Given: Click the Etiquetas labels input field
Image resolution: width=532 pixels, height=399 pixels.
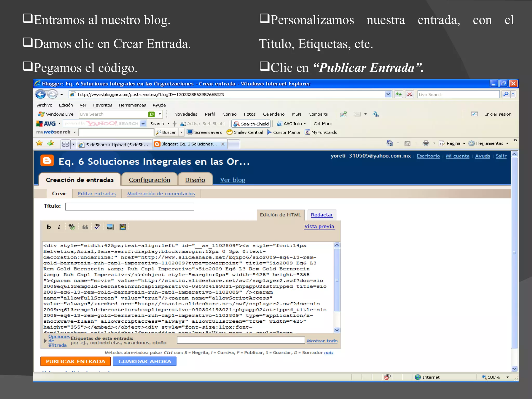Looking at the screenshot, I should pos(241,340).
